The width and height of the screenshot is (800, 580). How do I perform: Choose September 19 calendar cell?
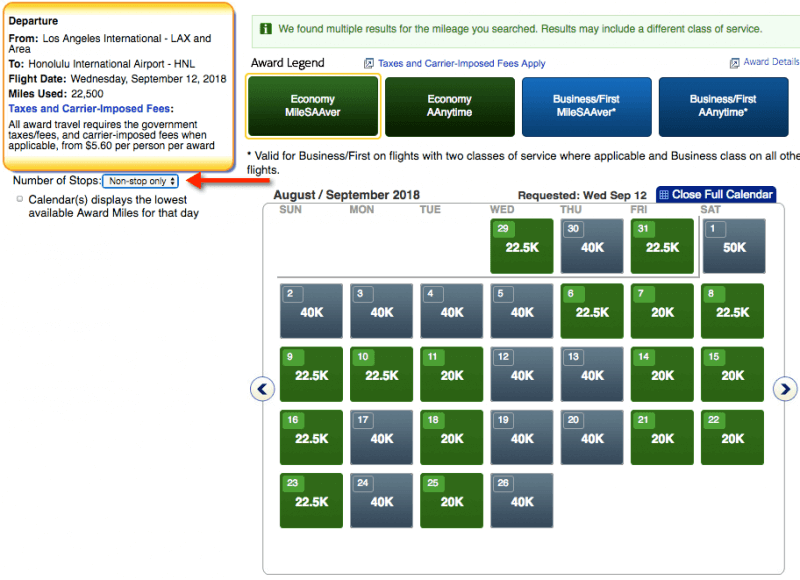point(521,437)
